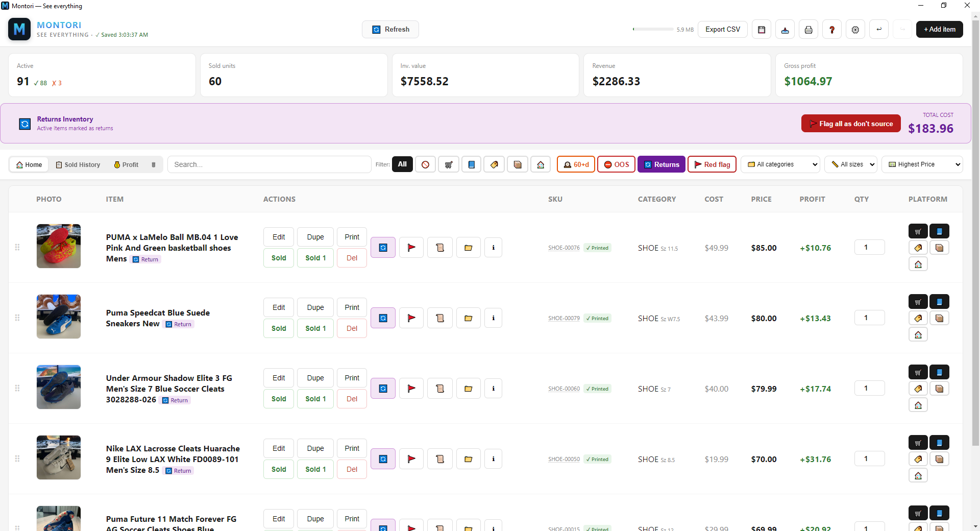Viewport: 980px width, 531px height.
Task: Click blue book platform icon, PUMA LaMelo row
Action: (939, 231)
